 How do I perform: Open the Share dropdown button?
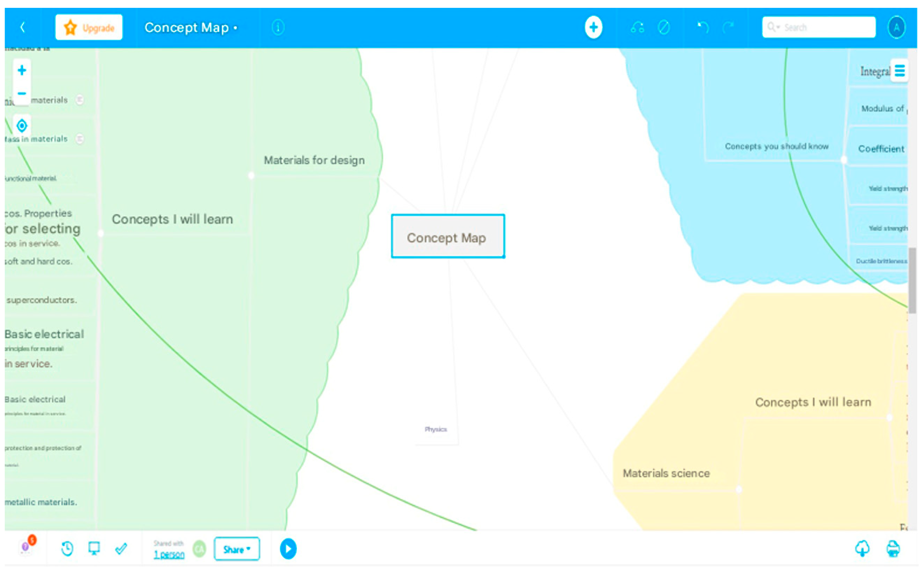click(x=237, y=549)
